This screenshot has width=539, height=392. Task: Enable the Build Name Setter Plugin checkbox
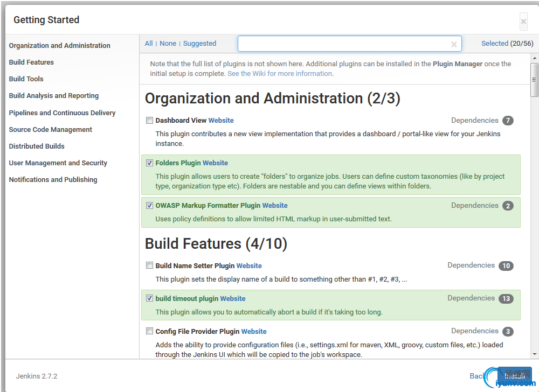point(149,265)
